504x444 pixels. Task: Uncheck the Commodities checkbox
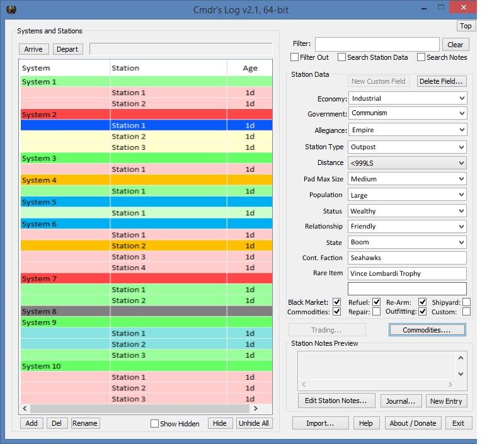point(337,312)
